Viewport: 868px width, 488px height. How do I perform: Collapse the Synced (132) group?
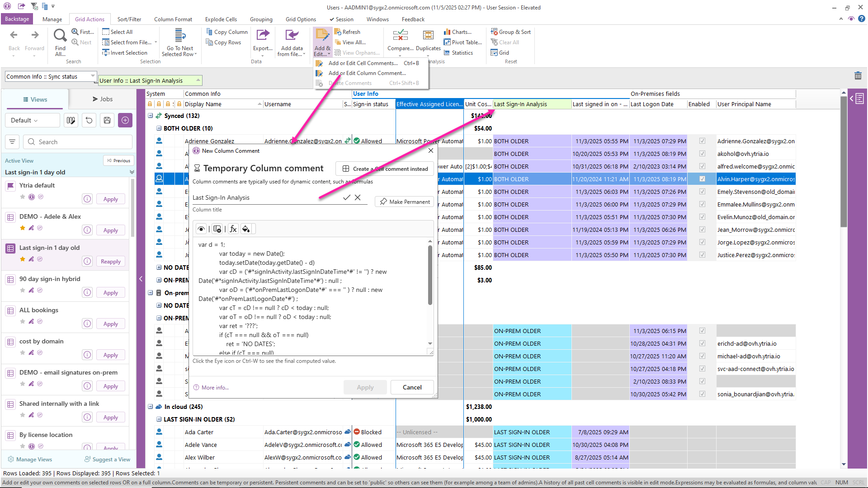(x=151, y=116)
